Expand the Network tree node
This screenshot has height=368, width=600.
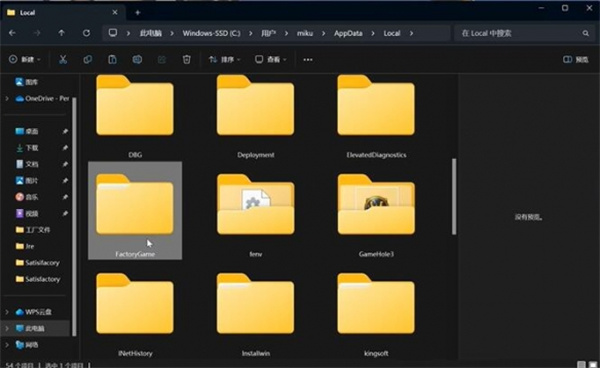(x=7, y=345)
